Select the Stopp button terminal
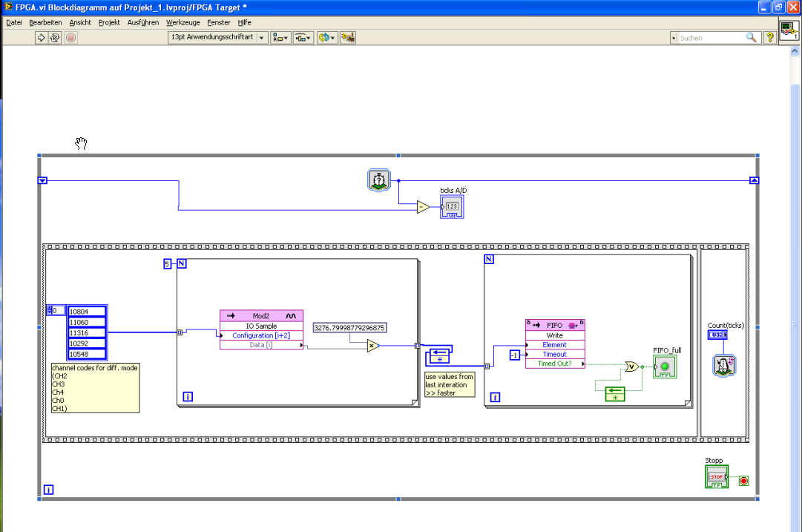This screenshot has height=532, width=802. [717, 476]
